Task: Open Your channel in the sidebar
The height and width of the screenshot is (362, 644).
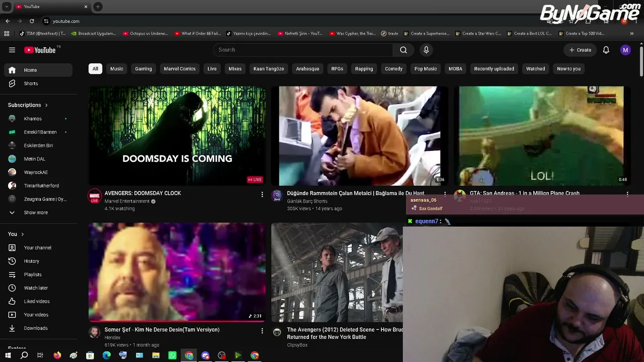Action: pos(38,248)
